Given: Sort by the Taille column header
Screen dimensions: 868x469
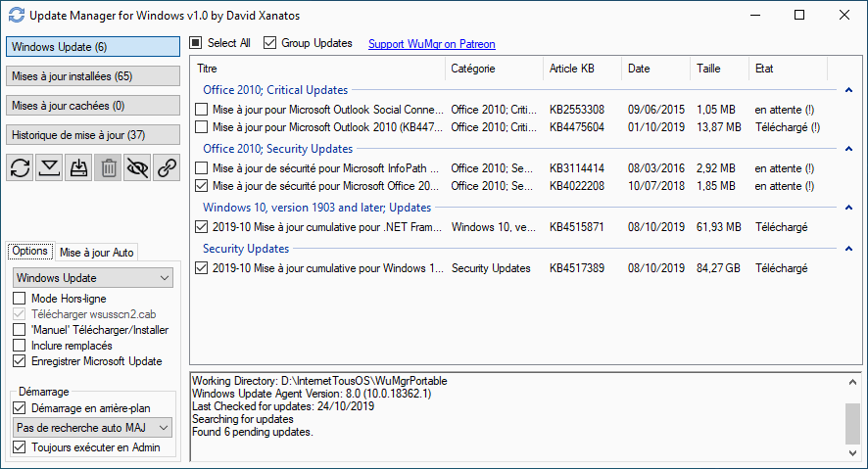Looking at the screenshot, I should 720,69.
